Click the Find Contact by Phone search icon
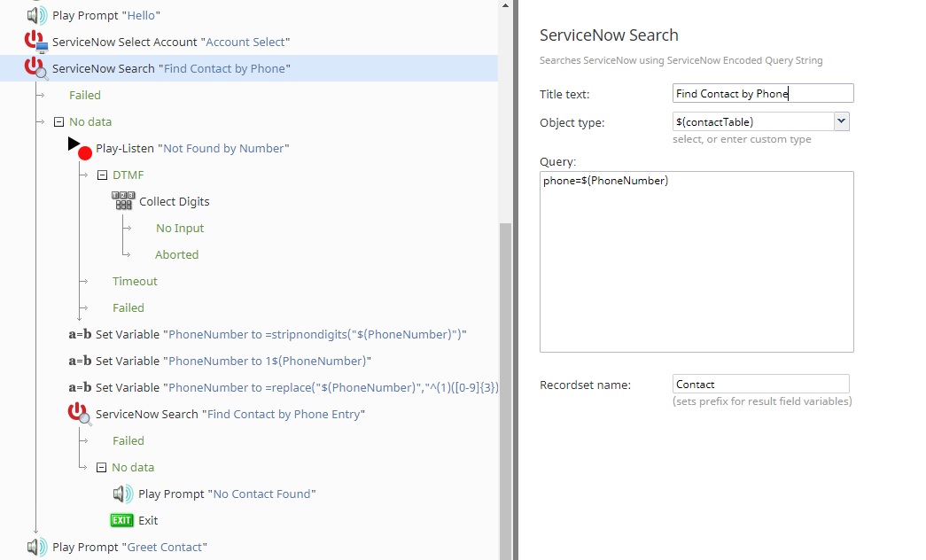The width and height of the screenshot is (926, 560). point(35,68)
